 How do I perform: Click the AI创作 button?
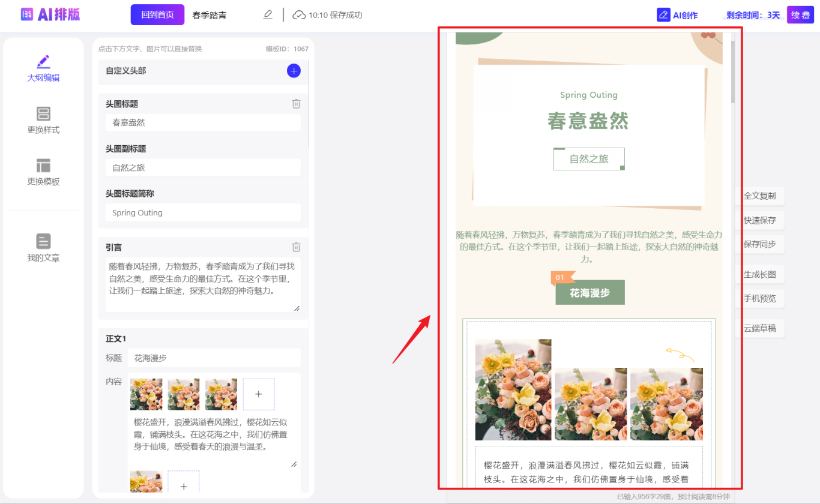coord(678,15)
